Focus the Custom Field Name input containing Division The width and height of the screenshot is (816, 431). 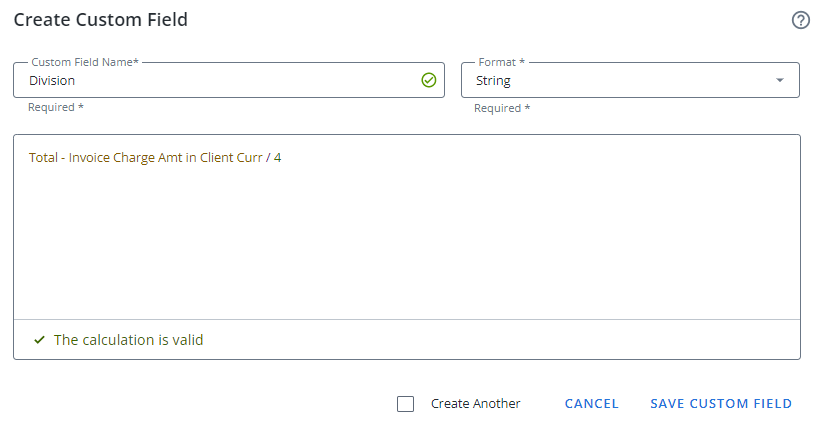(x=229, y=80)
